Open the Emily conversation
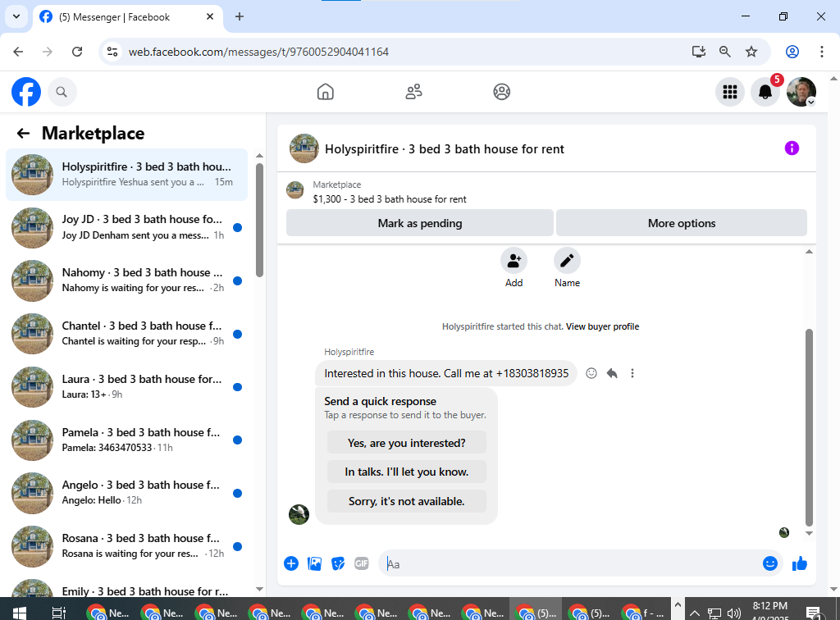The image size is (840, 620). pyautogui.click(x=126, y=588)
